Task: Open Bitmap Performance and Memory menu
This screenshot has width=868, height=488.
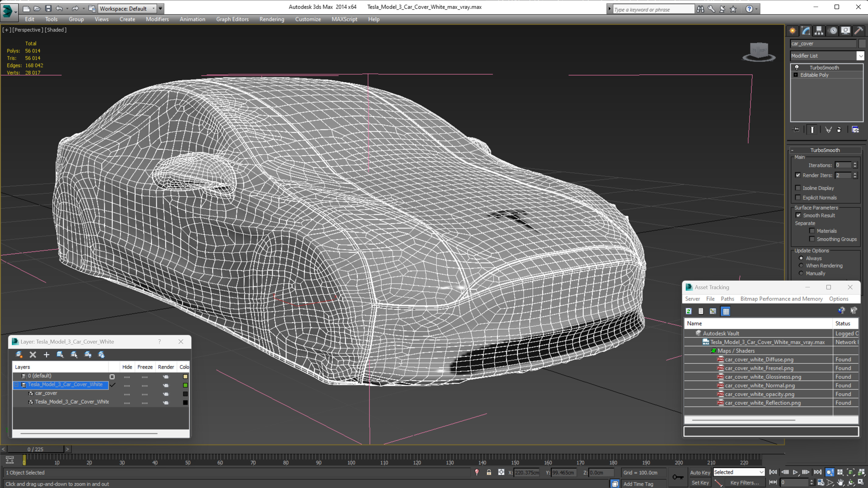Action: click(781, 299)
